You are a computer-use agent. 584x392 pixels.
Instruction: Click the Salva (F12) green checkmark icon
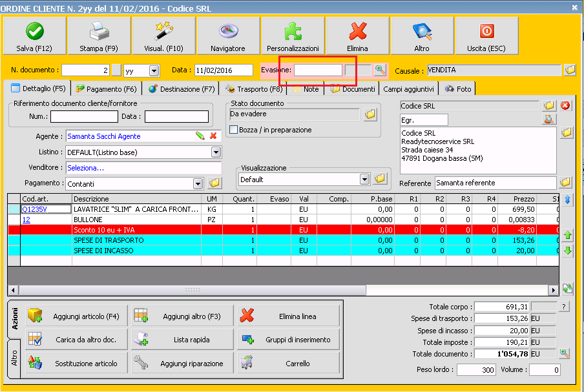34,32
